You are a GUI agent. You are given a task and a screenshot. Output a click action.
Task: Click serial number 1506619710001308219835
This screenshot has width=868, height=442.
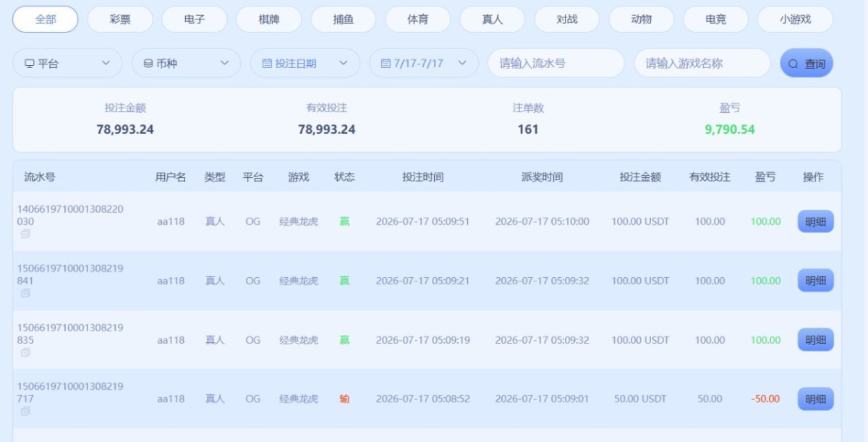click(70, 333)
